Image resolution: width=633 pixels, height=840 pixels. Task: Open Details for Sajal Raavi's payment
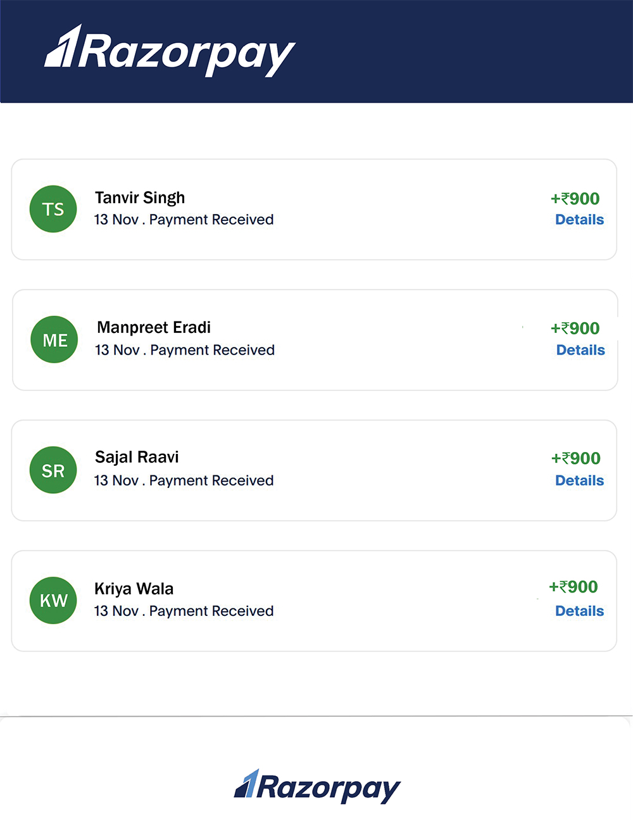tap(579, 480)
